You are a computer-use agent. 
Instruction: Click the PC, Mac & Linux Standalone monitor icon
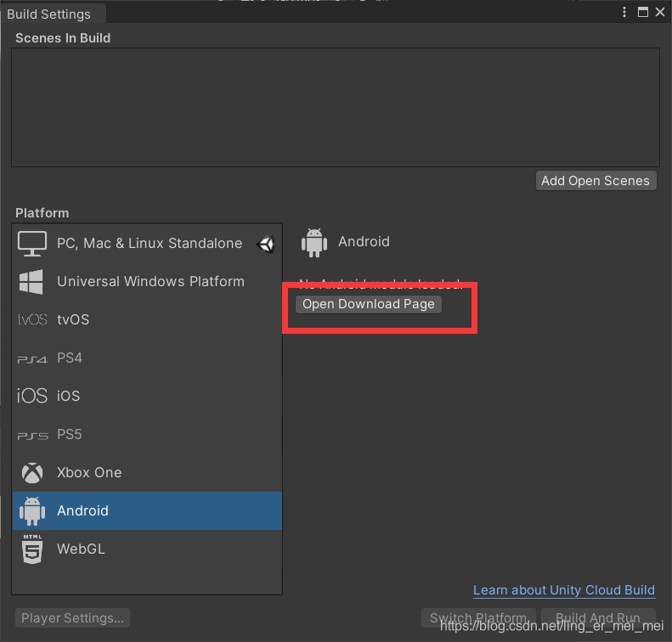pos(32,243)
